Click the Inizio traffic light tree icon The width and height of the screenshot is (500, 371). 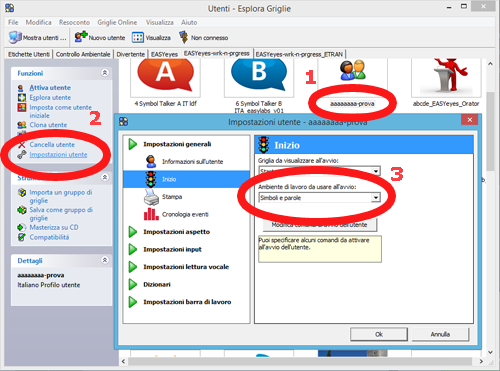coord(151,179)
